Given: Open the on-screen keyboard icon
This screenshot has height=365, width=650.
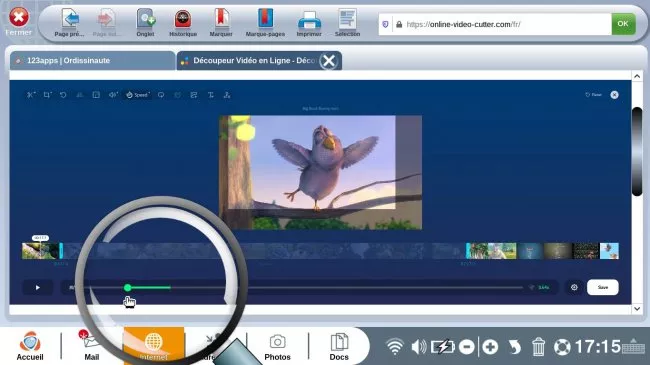Looking at the screenshot, I should pos(633,346).
